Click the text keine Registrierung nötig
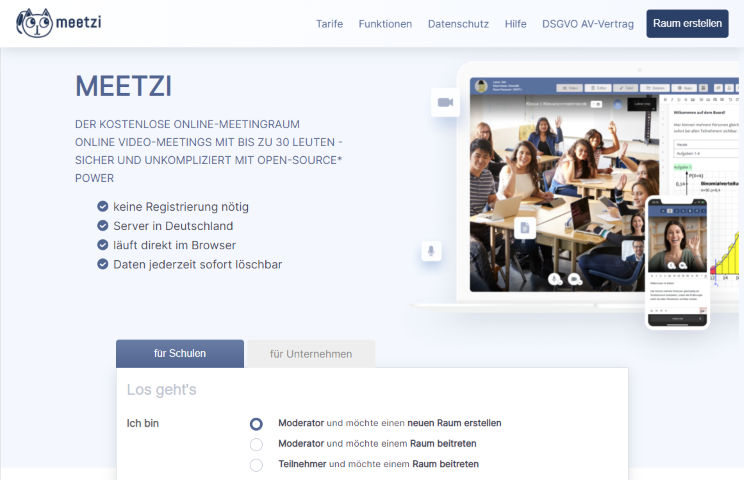This screenshot has height=480, width=744. [x=181, y=207]
